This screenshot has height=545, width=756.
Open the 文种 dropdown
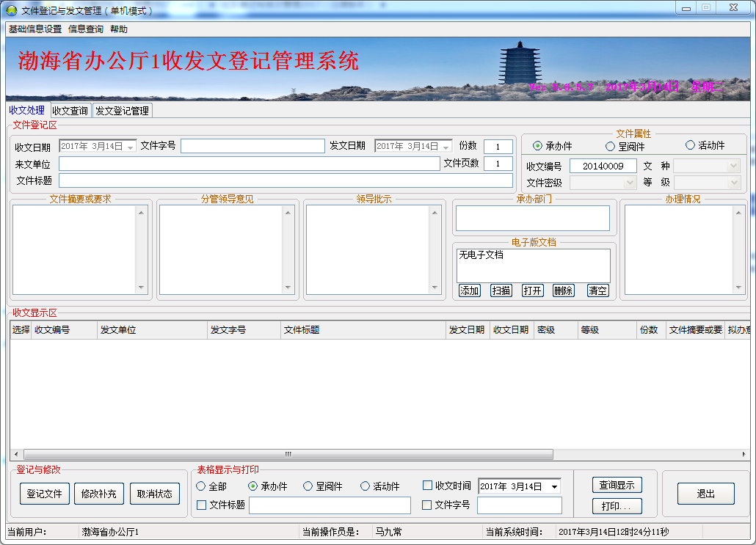[733, 167]
